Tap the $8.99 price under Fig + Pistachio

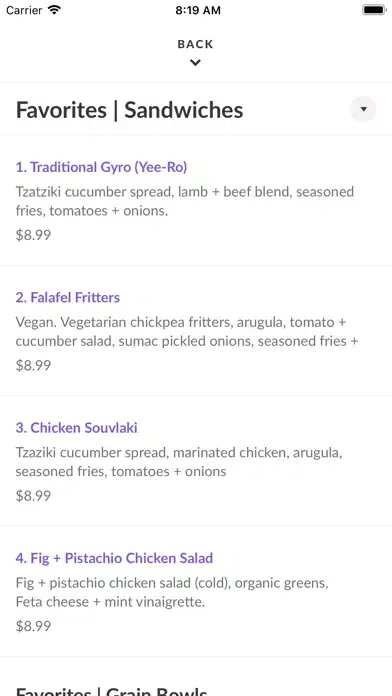tap(33, 626)
